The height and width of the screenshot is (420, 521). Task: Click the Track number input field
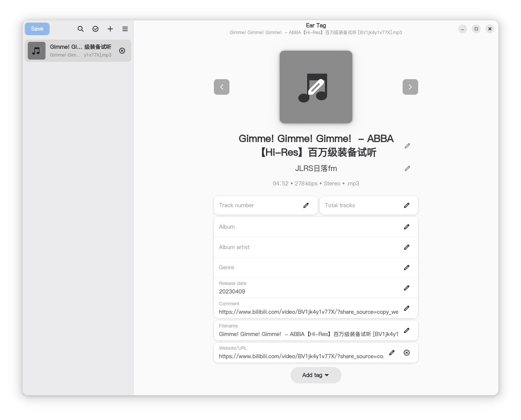coord(259,205)
